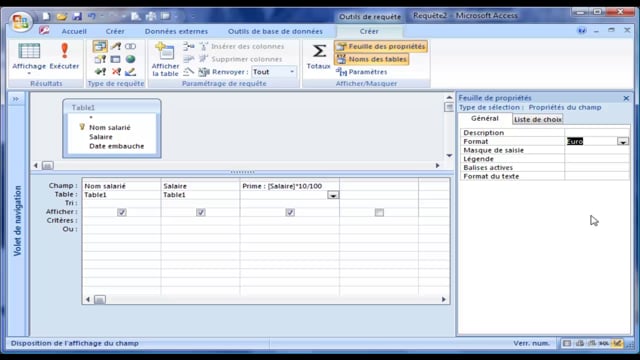Open the Renvoyer Tout dropdown

point(292,72)
